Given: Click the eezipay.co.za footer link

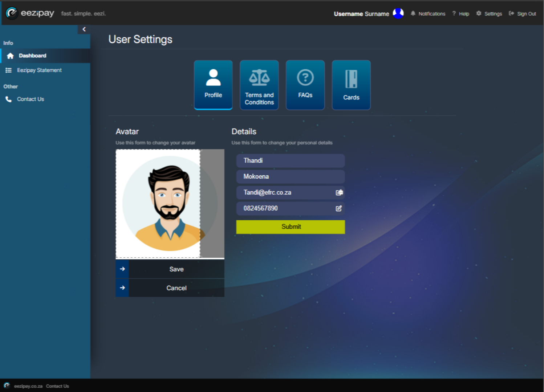Looking at the screenshot, I should [x=28, y=386].
